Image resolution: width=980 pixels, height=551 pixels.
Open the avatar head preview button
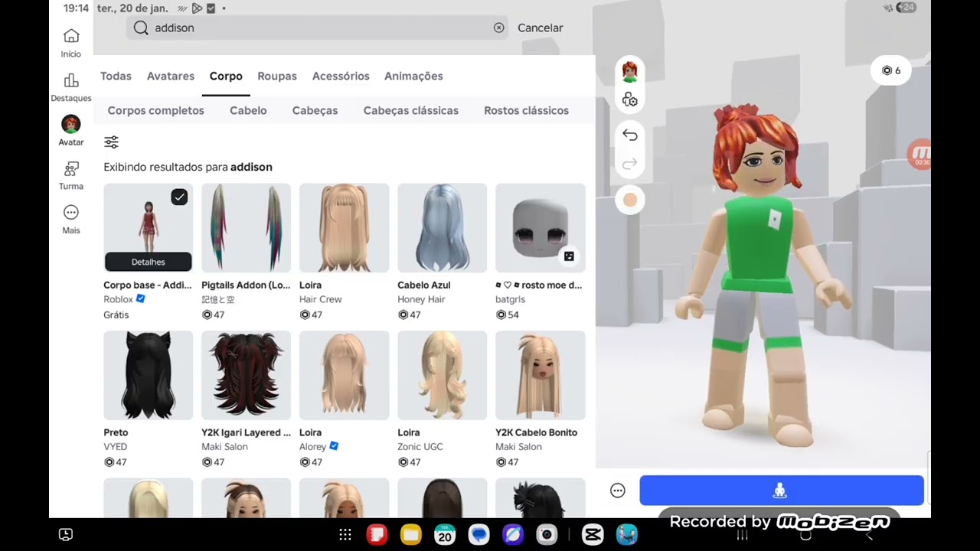click(x=630, y=72)
